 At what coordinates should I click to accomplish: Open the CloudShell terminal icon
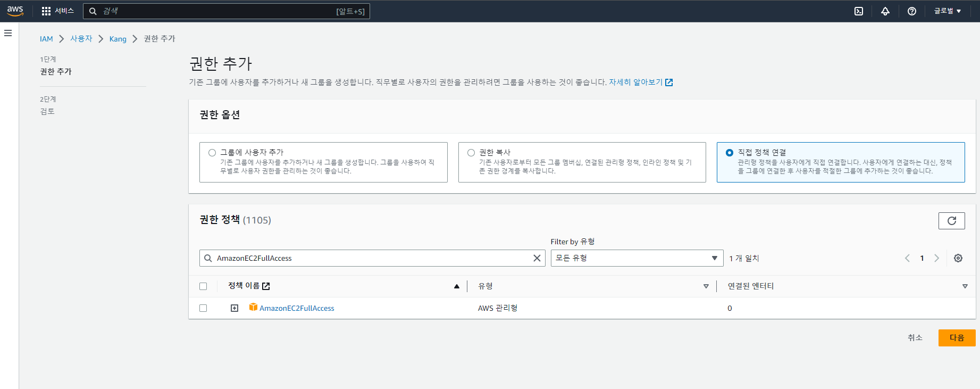coord(859,11)
